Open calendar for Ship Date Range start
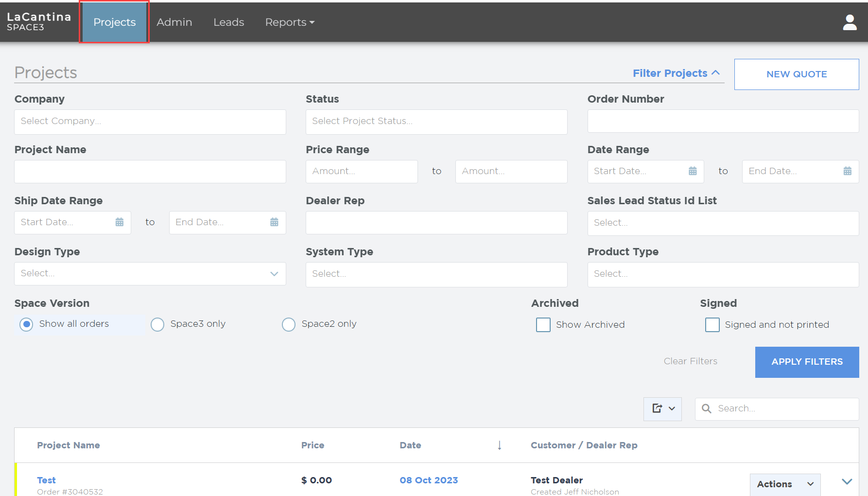Screen dimensions: 868x496 click(x=120, y=222)
